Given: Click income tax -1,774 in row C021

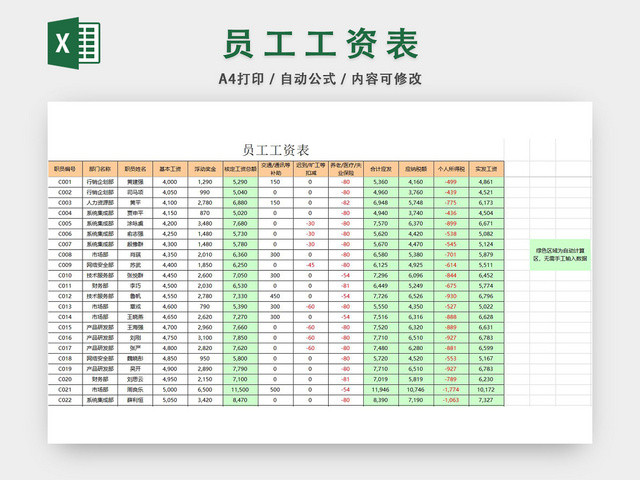Looking at the screenshot, I should (451, 390).
